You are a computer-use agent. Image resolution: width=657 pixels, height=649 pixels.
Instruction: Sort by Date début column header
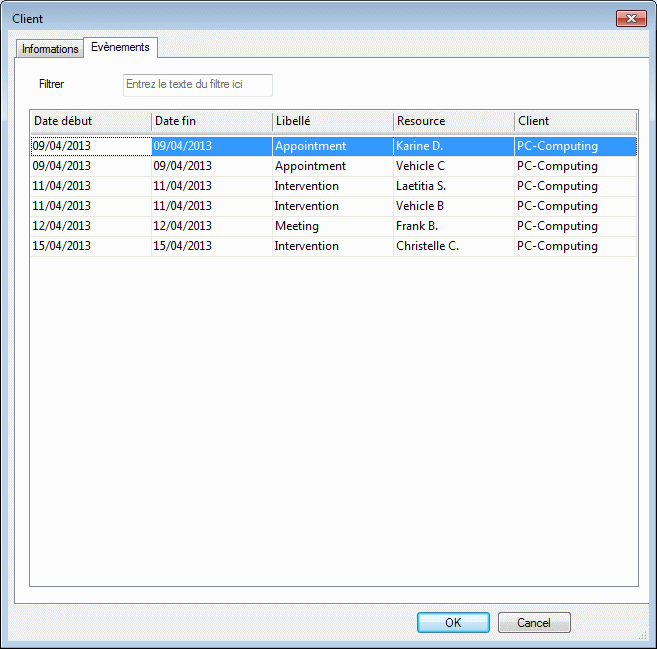90,121
